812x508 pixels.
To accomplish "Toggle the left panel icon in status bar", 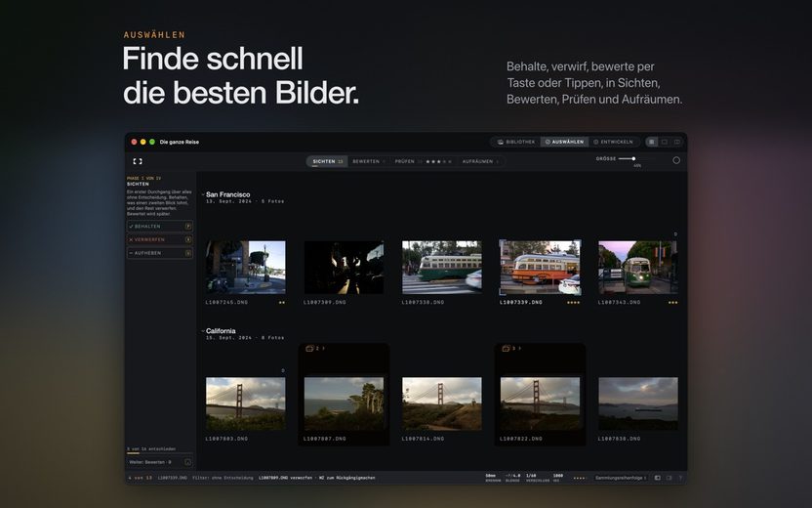I will pyautogui.click(x=657, y=478).
